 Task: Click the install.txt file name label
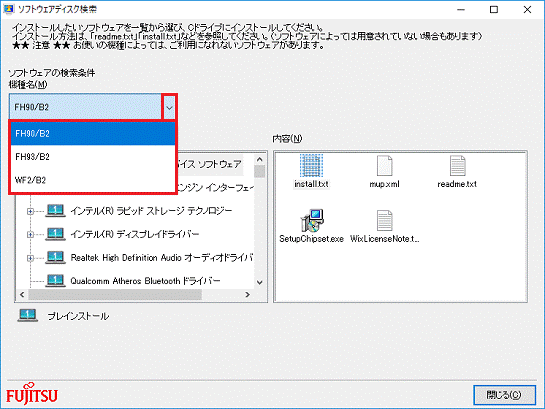point(311,184)
